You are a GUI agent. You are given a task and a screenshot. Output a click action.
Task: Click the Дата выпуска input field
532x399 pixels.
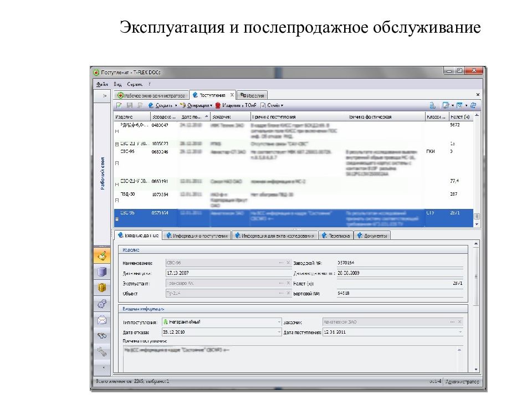tap(228, 273)
